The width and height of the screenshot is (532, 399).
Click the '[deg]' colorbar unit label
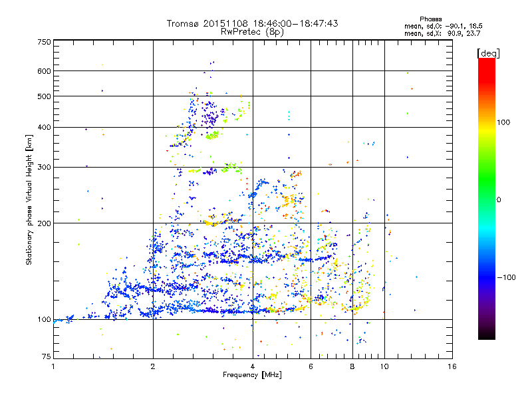click(488, 53)
